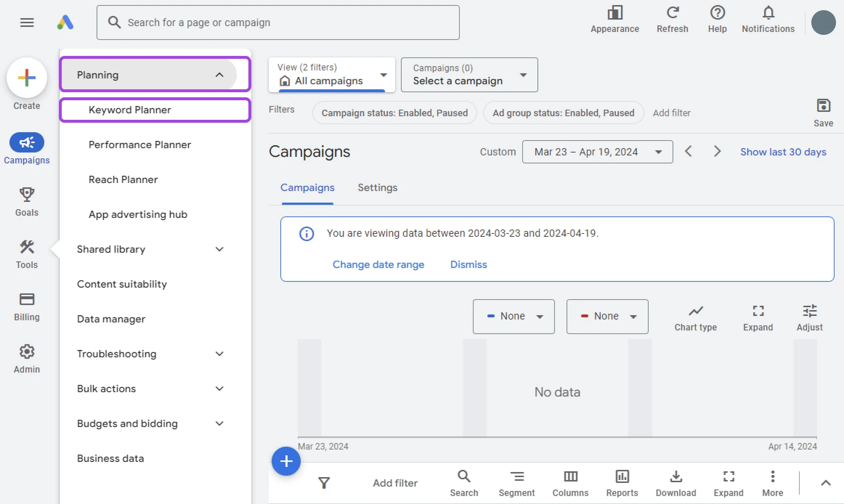Image resolution: width=844 pixels, height=504 pixels.
Task: Open Data manager
Action: pos(111,319)
